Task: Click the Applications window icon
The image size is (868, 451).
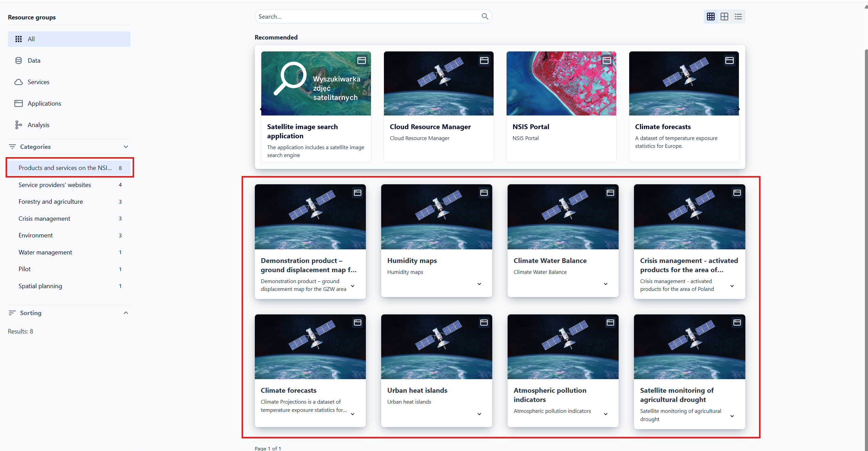Action: (x=18, y=103)
